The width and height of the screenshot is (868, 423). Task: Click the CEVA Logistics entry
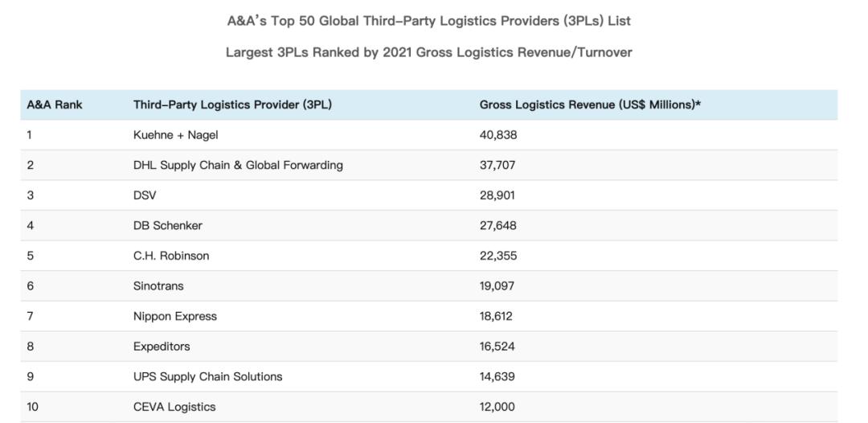point(174,407)
